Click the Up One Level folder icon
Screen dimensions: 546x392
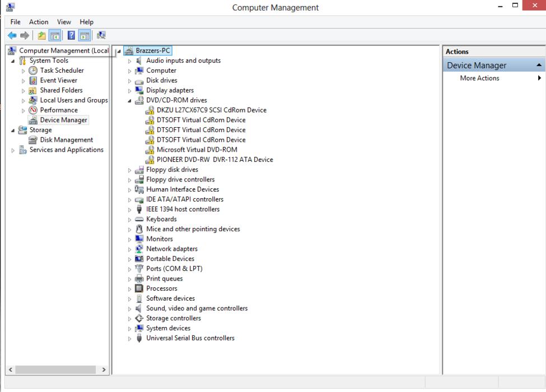(x=42, y=35)
